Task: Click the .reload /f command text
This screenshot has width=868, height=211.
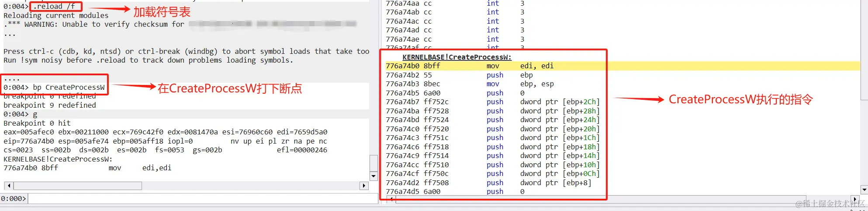Action: click(54, 7)
